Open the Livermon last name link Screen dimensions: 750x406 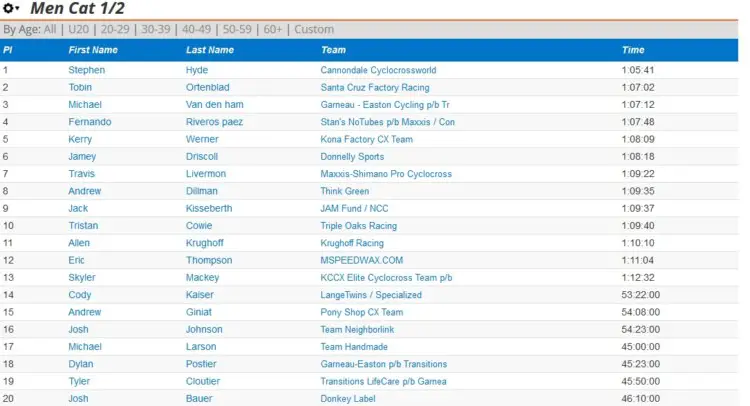pos(206,174)
